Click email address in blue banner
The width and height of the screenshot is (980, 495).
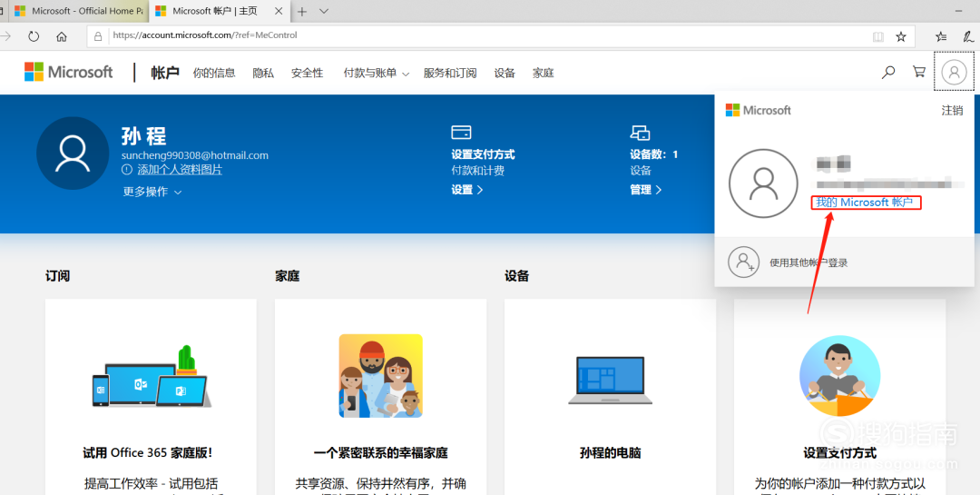tap(195, 155)
